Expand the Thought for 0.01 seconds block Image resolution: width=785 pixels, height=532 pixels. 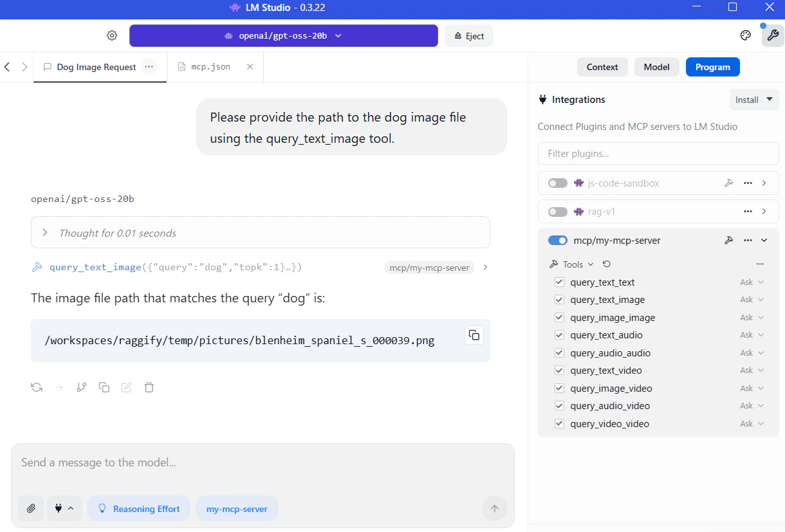tap(261, 233)
